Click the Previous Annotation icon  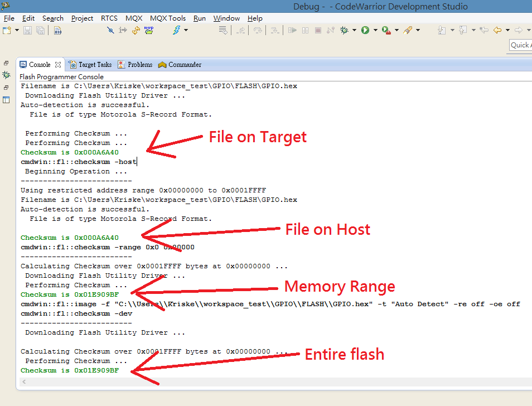(463, 30)
